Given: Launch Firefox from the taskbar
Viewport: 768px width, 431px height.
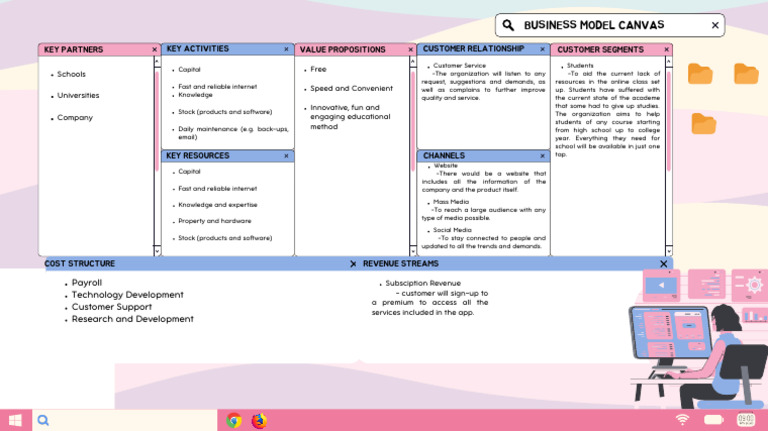Looking at the screenshot, I should tap(259, 420).
